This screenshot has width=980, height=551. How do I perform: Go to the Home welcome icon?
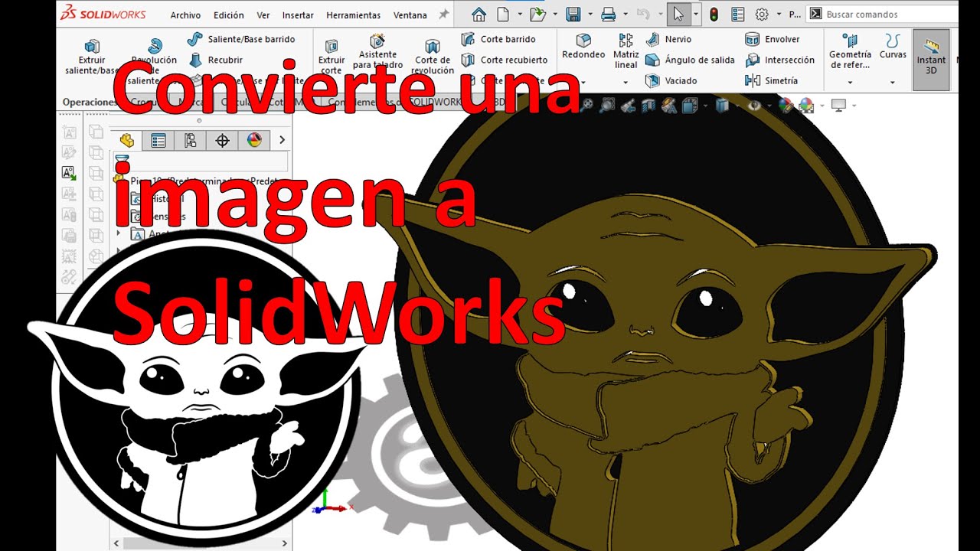[479, 14]
